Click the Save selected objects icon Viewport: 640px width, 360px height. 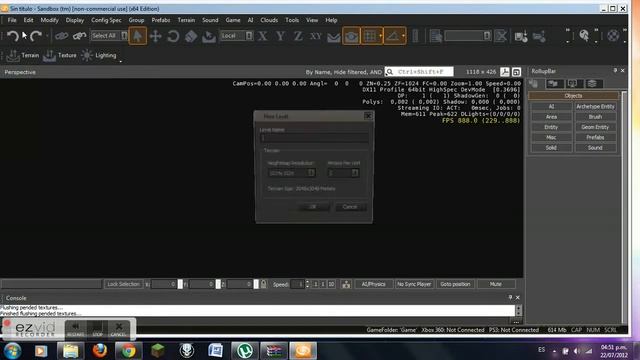coord(521,36)
